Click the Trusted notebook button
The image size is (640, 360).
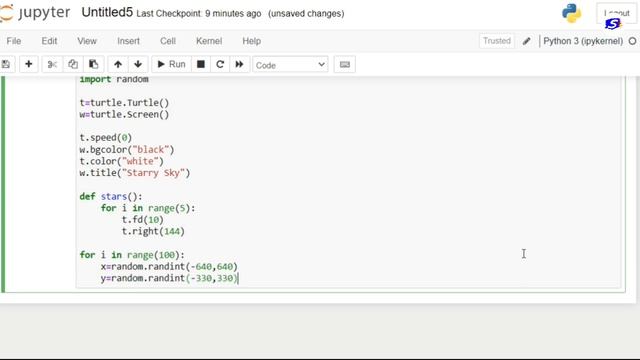[x=497, y=41]
